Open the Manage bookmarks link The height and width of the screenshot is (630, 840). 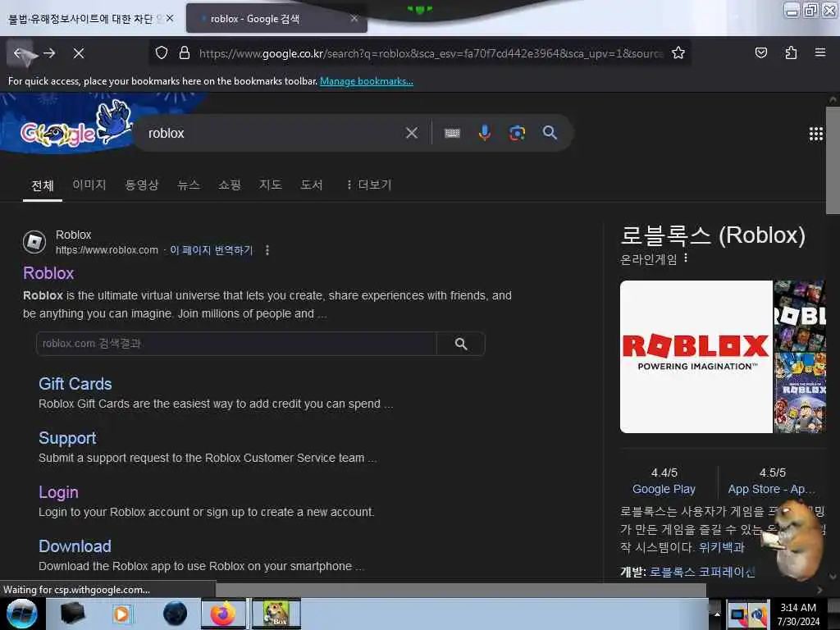[367, 81]
